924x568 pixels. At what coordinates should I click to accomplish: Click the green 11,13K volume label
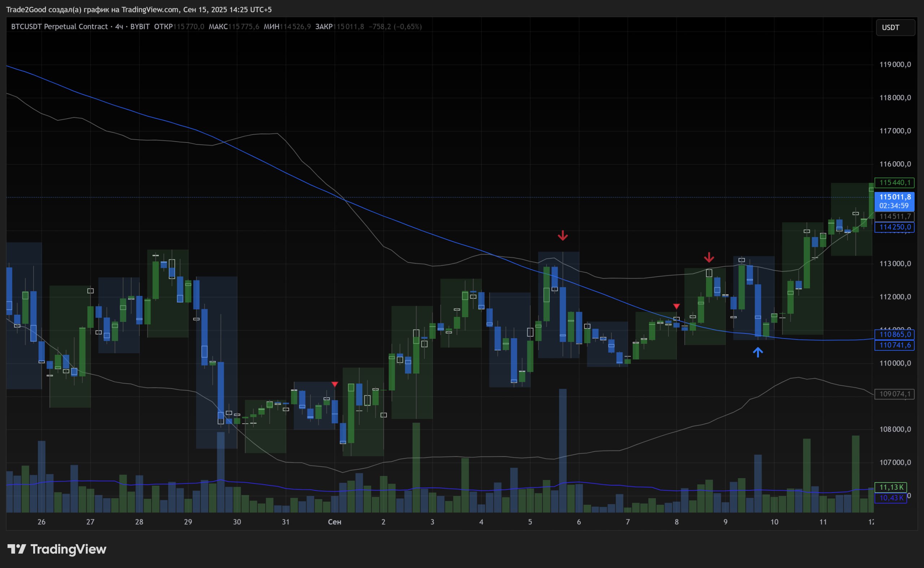coord(891,487)
